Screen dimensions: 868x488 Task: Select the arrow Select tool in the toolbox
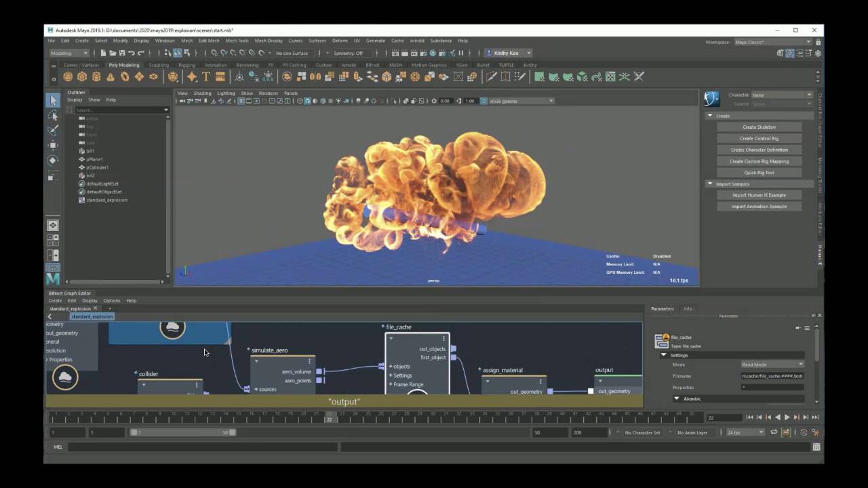(53, 100)
